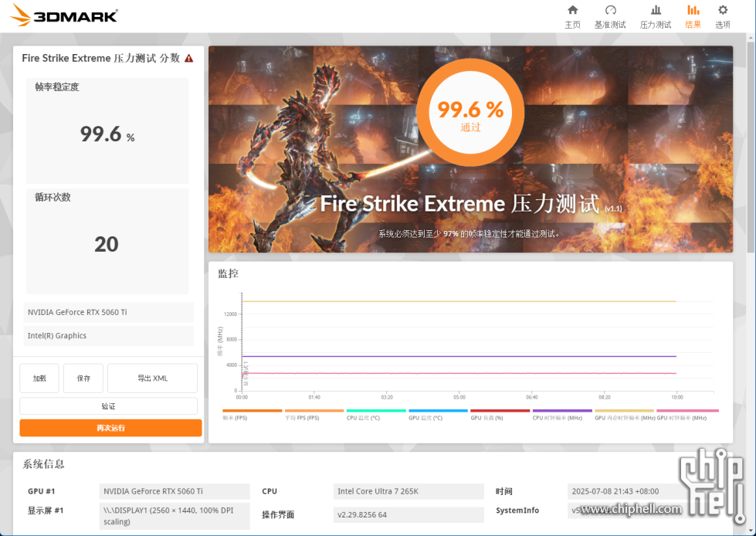Click the 保存 save button
756x536 pixels.
83,378
